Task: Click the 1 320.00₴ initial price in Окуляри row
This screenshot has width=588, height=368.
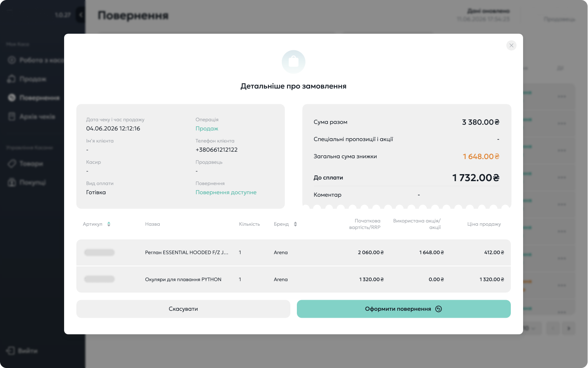Action: tap(372, 280)
